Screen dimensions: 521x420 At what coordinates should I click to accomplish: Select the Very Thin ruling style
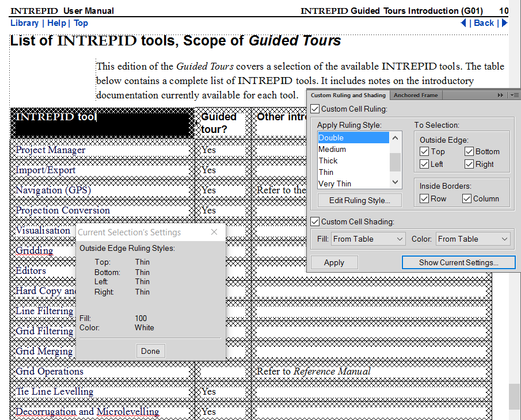coord(353,184)
